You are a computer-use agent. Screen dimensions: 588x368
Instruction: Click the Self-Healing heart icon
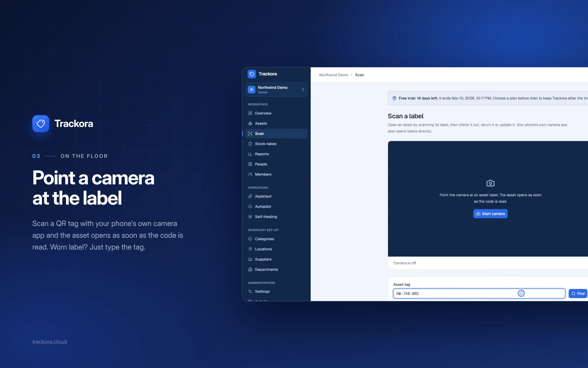coord(250,217)
